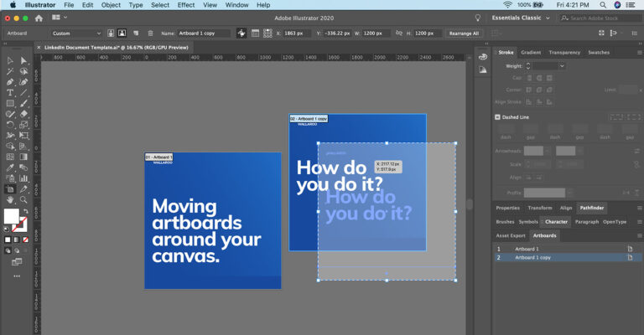This screenshot has width=644, height=335.
Task: Select the Rotate tool
Action: [10, 125]
